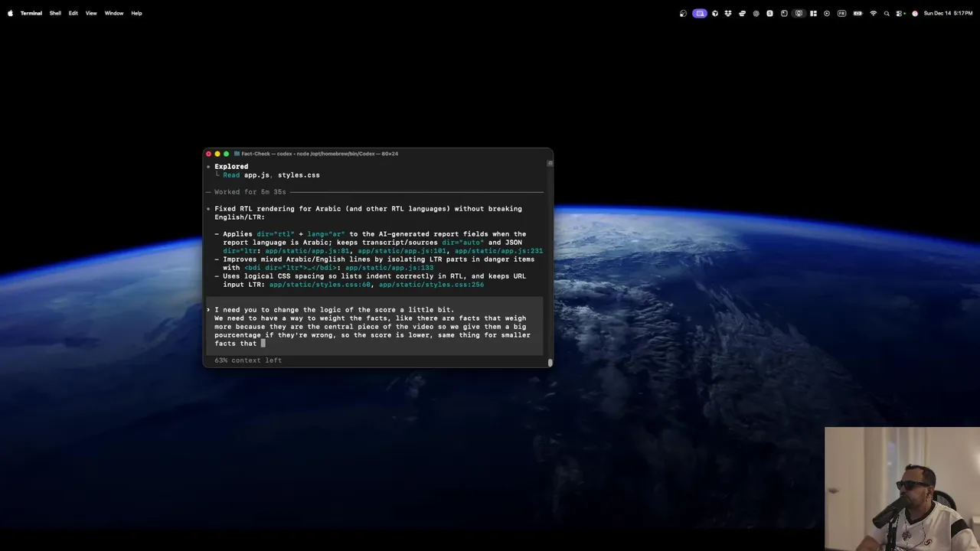Click 'Fixed RTL rendering for Arabic' line
Viewport: 980px width, 551px height.
tap(367, 209)
